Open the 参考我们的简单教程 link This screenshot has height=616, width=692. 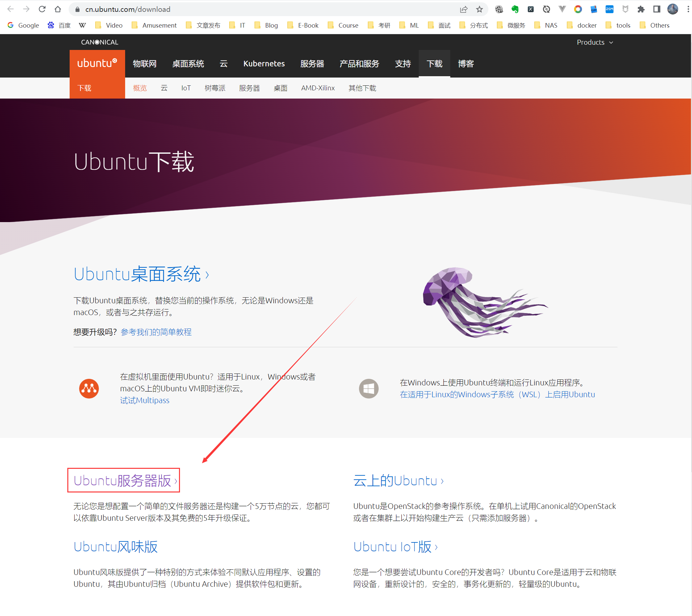pyautogui.click(x=156, y=332)
